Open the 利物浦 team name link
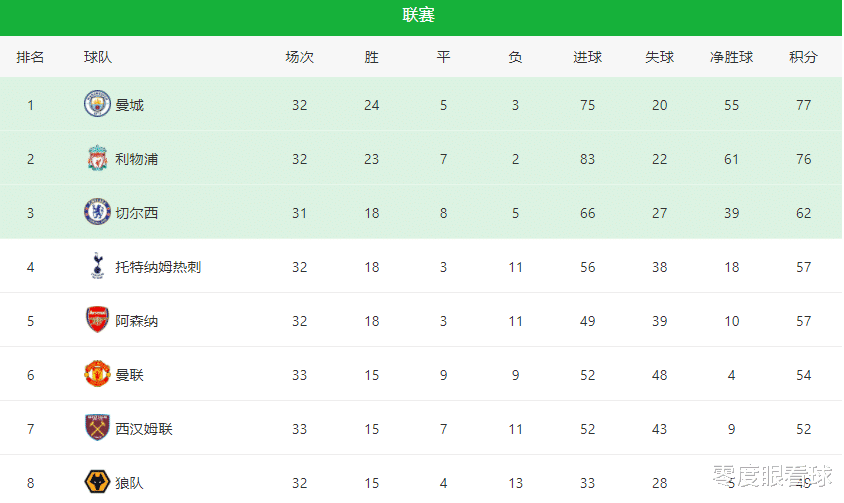Viewport: 844px width, 503px height. tap(136, 159)
